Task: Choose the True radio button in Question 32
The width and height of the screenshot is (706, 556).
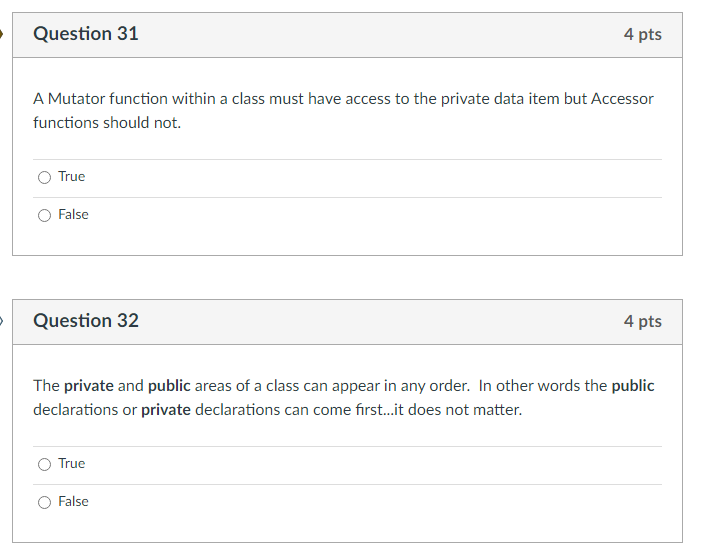Action: (x=44, y=465)
